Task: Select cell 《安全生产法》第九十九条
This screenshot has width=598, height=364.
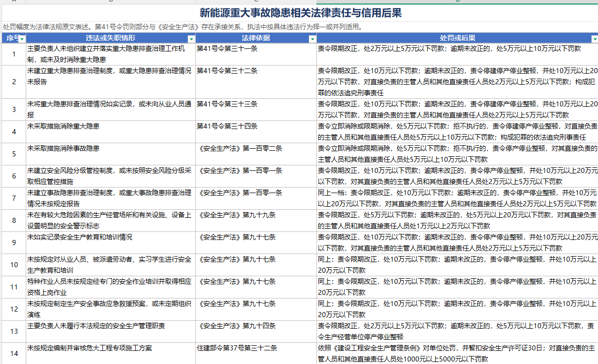Action: click(256, 220)
